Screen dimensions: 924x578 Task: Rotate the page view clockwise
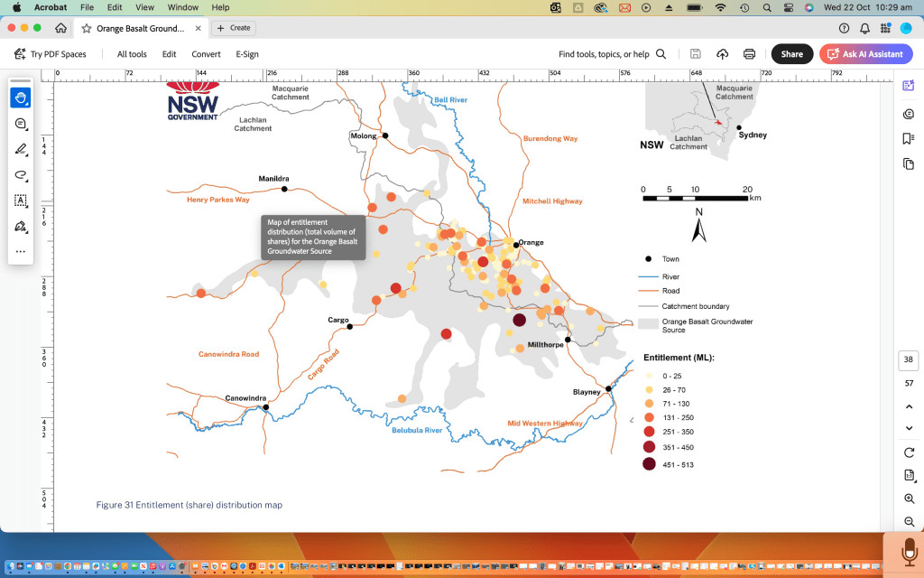(909, 452)
